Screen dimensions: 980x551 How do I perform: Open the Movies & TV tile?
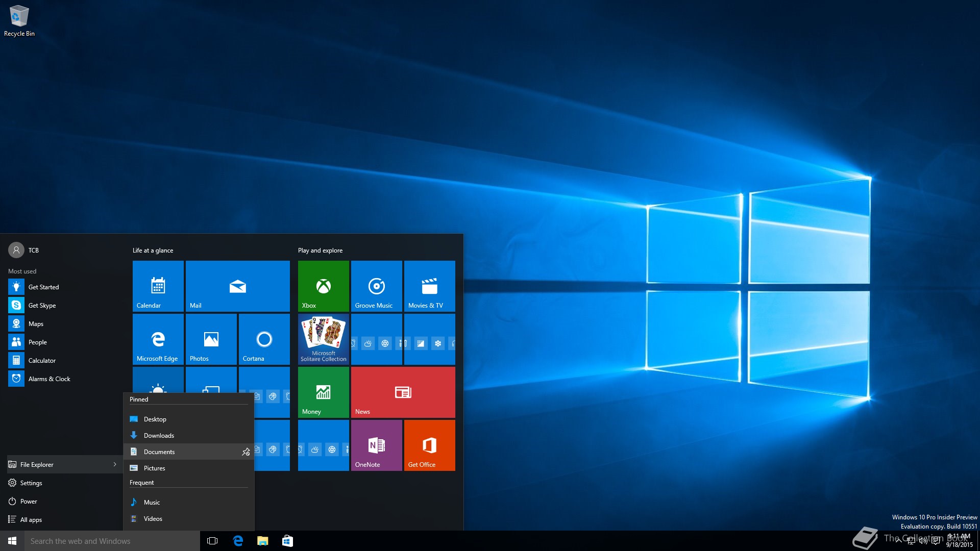tap(429, 286)
